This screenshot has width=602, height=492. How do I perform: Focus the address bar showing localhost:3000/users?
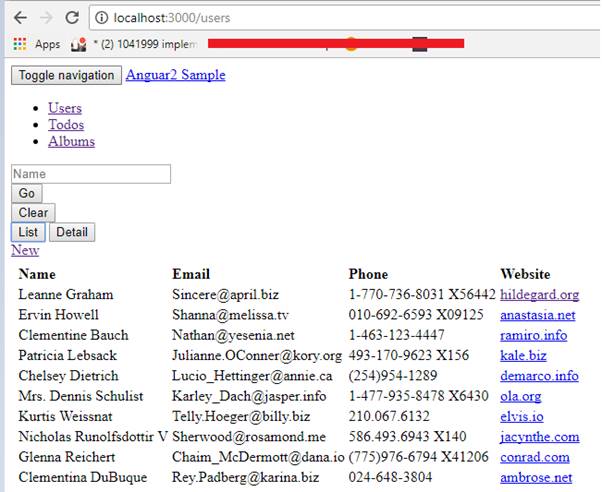click(345, 18)
